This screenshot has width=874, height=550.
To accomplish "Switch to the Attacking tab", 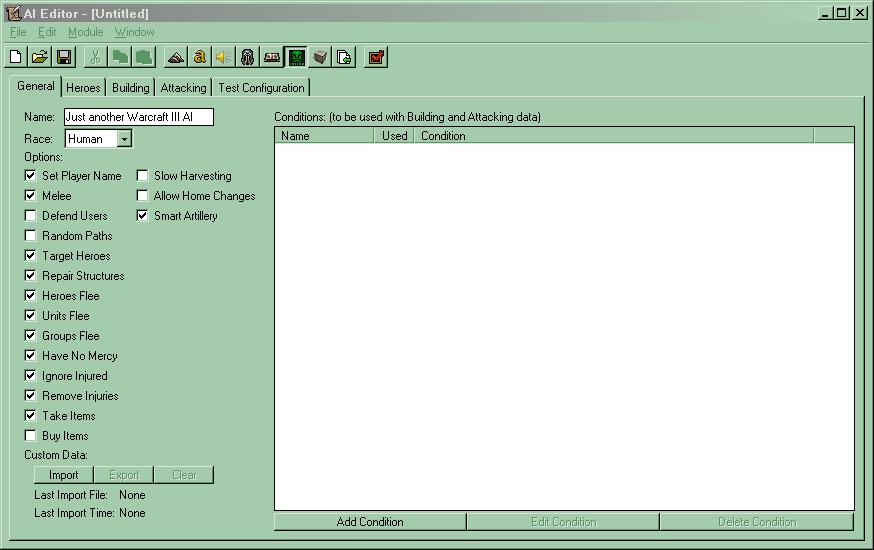I will pos(183,88).
